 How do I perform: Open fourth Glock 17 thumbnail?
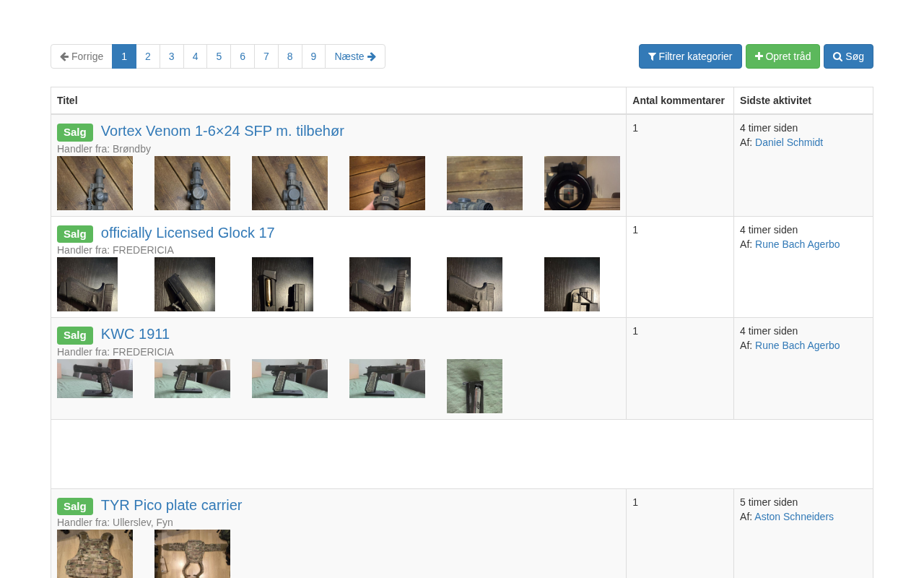coord(380,285)
